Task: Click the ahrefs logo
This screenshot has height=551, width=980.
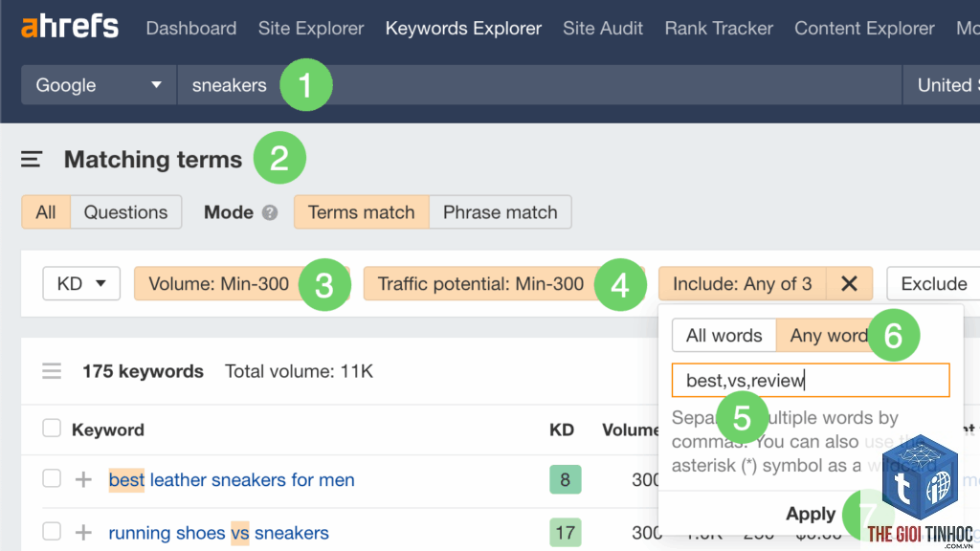Action: click(69, 27)
